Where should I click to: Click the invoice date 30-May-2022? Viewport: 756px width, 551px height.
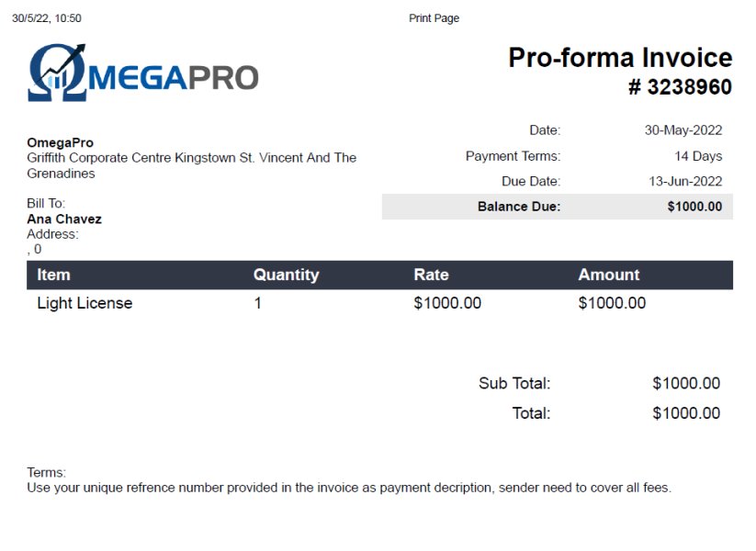click(683, 130)
